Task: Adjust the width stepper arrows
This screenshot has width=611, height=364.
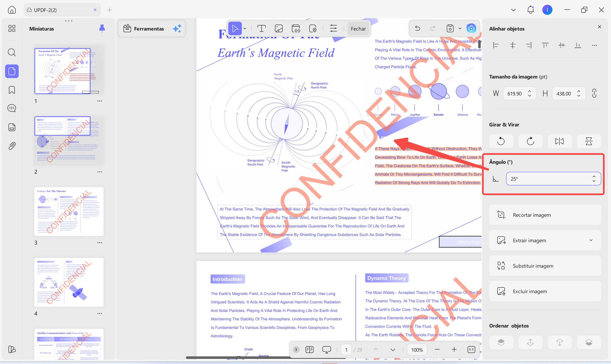Action: tap(530, 94)
